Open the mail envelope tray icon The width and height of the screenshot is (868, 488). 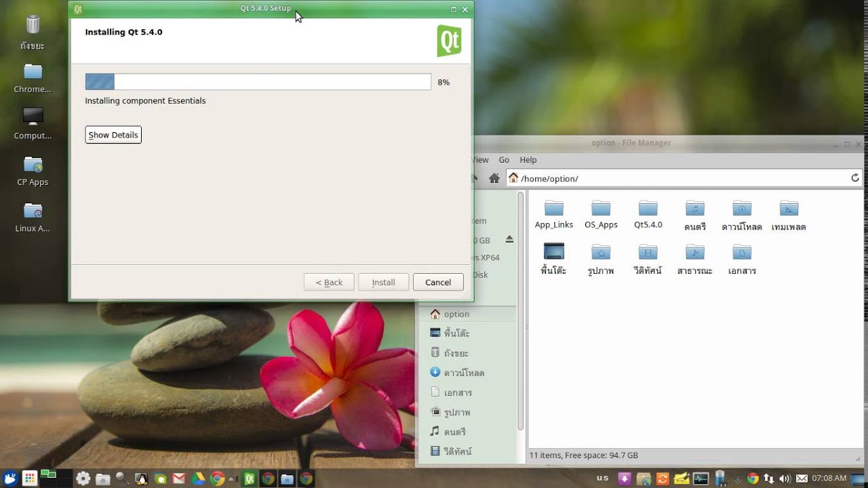pyautogui.click(x=802, y=479)
